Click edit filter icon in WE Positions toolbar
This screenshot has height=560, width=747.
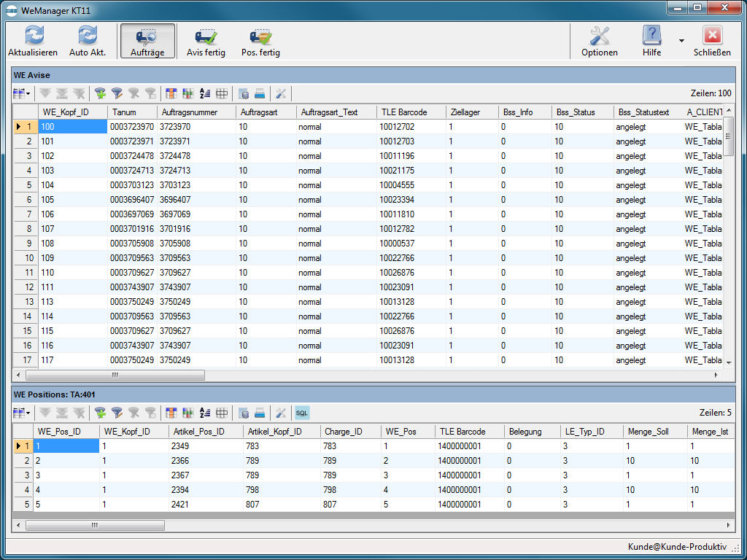(x=117, y=413)
